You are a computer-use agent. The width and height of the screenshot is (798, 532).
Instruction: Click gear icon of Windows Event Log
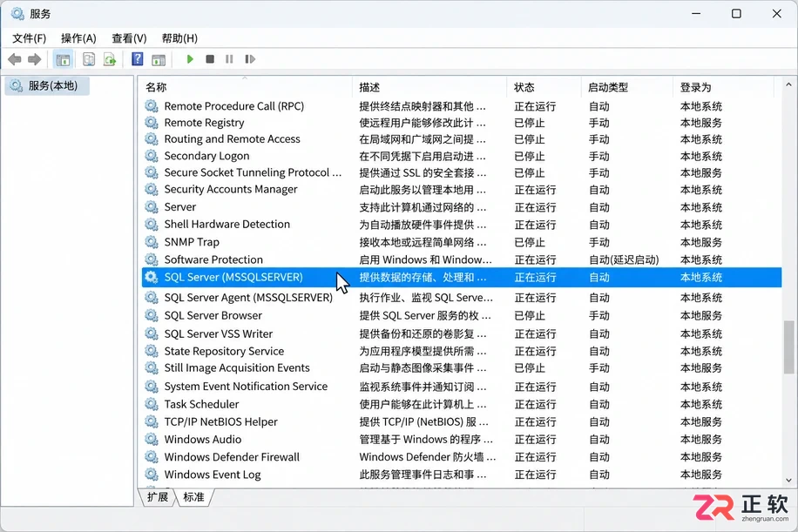pyautogui.click(x=152, y=474)
